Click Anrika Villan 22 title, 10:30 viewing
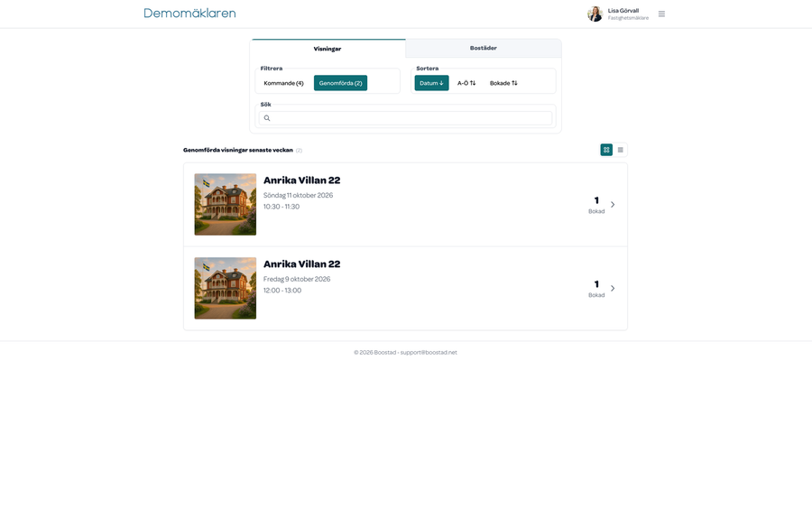 coord(302,180)
